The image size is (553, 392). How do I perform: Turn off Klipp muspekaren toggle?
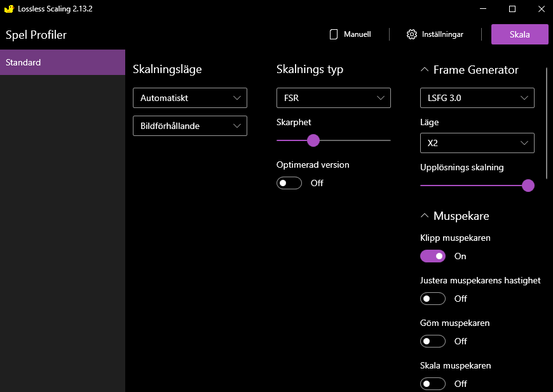(433, 256)
